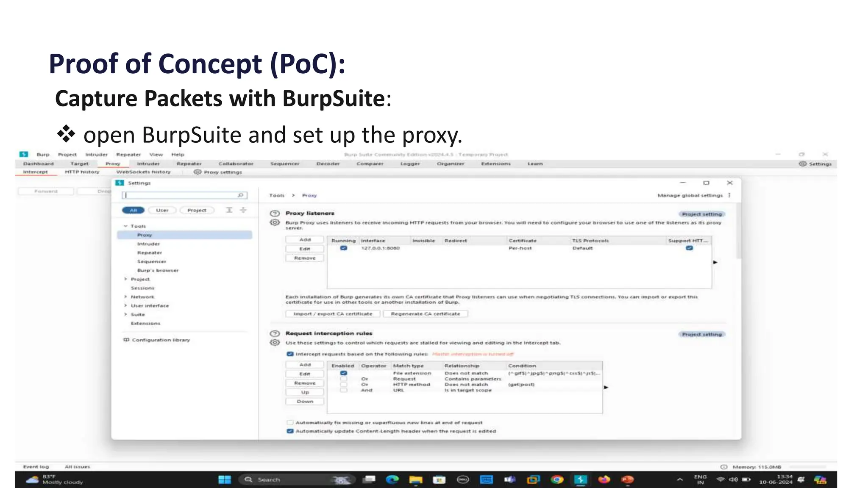Click the collapse all icon beside Project filter
Image resolution: width=868 pixels, height=488 pixels.
[243, 210]
